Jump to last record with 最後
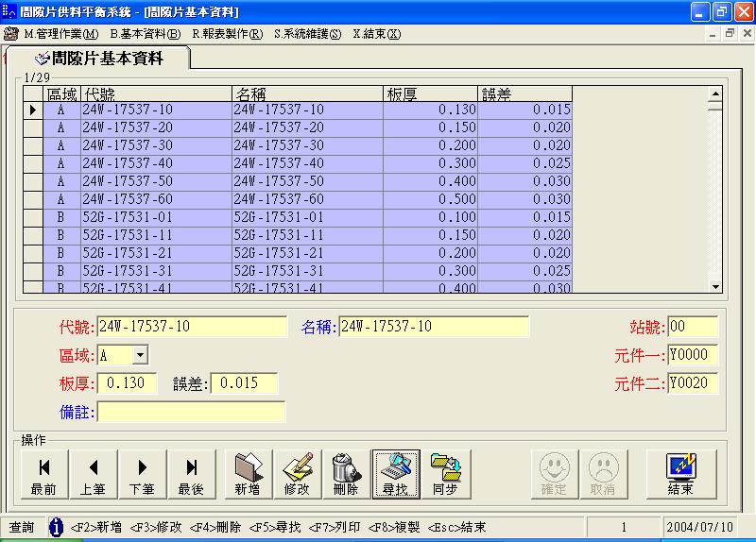The height and width of the screenshot is (542, 756). [192, 474]
